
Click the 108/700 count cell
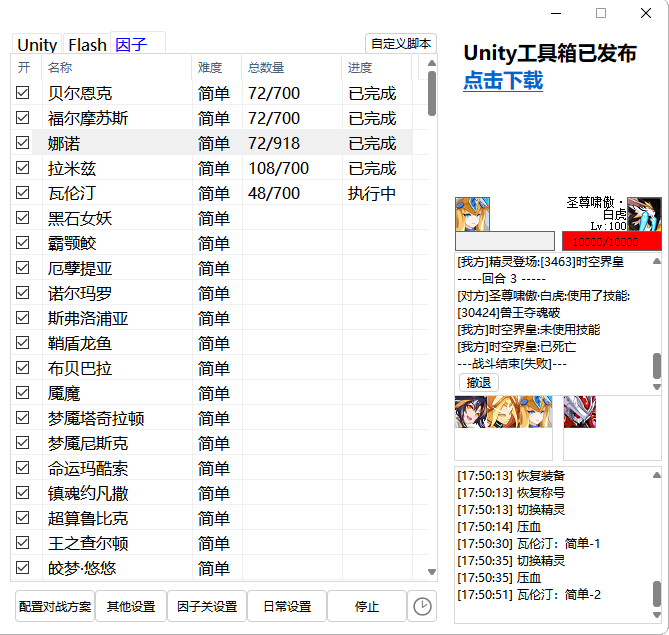(279, 168)
